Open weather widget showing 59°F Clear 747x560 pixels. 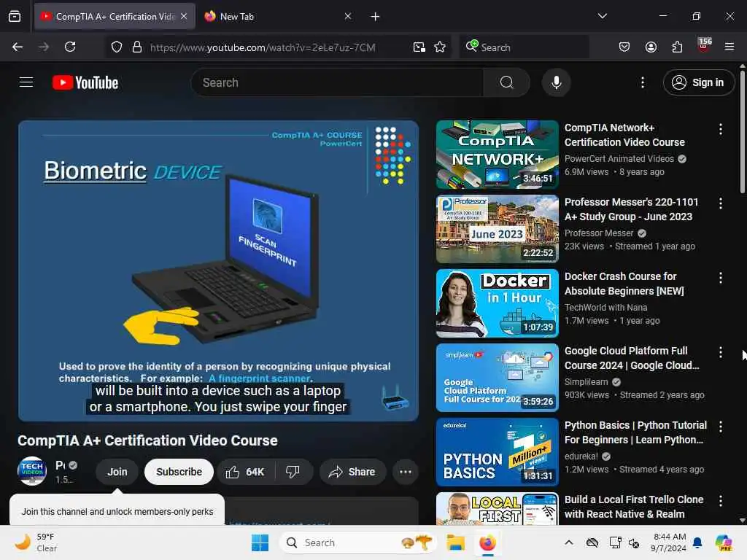coord(36,542)
